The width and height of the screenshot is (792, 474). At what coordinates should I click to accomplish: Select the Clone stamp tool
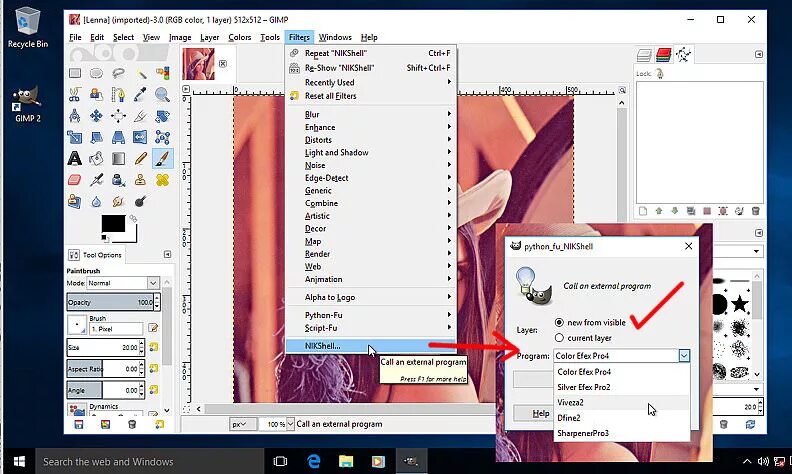[x=141, y=180]
